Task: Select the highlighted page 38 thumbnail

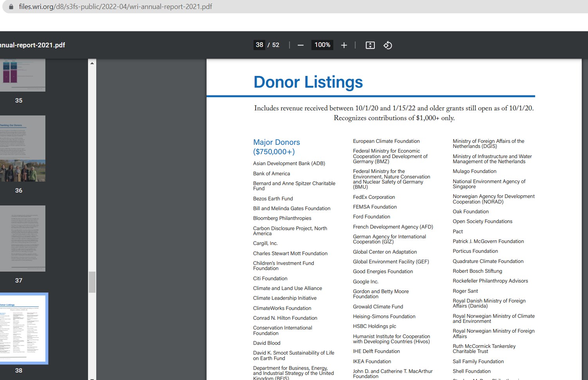Action: (23, 328)
